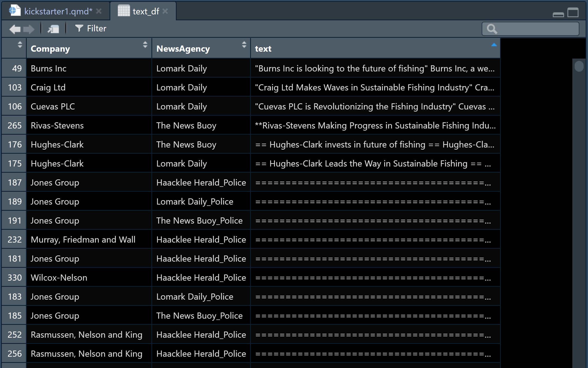
Task: Maximize the source pane
Action: [x=573, y=12]
